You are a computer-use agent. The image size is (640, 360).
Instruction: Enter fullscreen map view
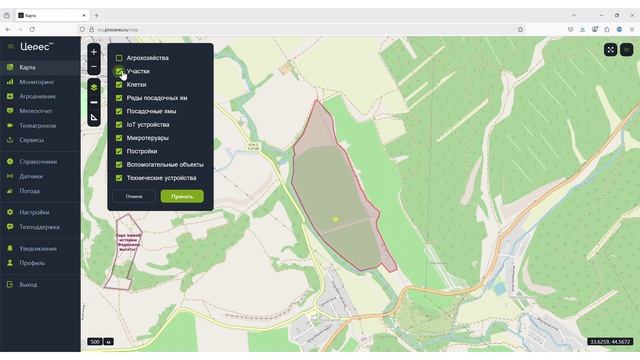[x=610, y=50]
